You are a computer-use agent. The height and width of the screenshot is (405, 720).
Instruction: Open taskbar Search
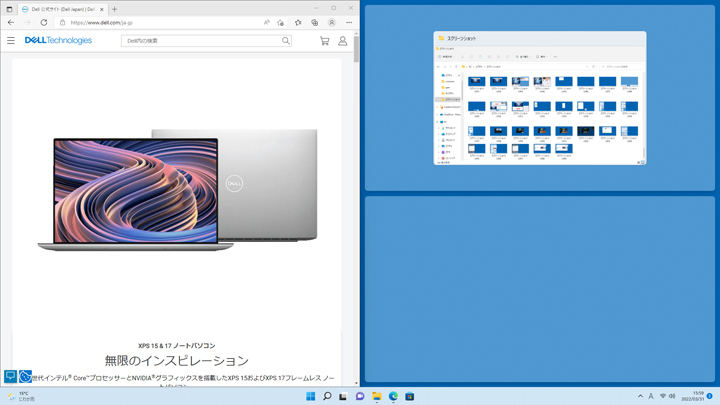(x=327, y=396)
